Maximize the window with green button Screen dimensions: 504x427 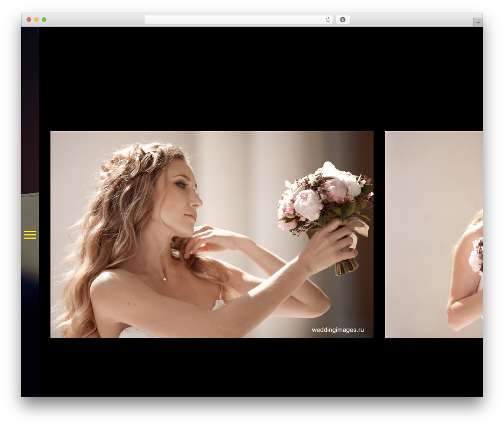44,20
